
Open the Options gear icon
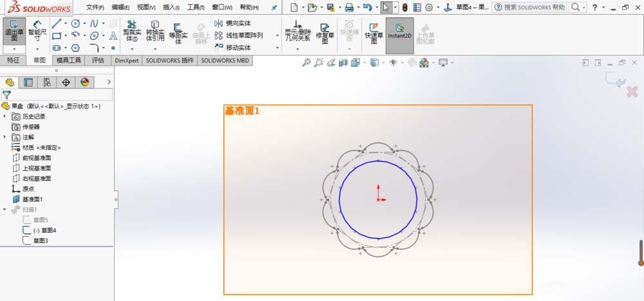[429, 7]
